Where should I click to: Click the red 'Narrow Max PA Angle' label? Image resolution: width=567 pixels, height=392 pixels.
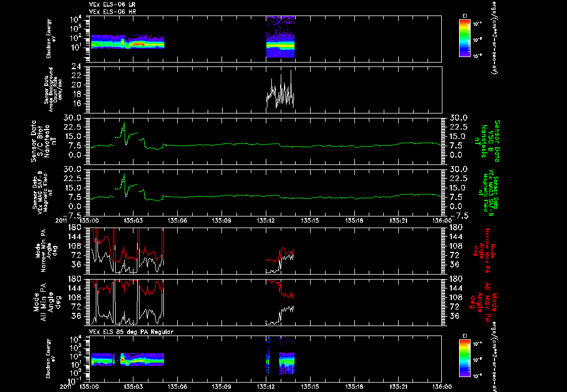click(x=484, y=250)
